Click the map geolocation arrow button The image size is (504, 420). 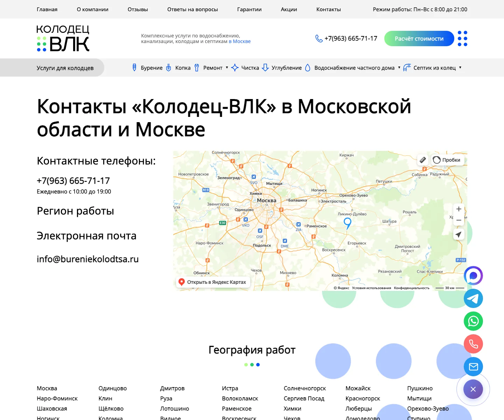point(459,234)
